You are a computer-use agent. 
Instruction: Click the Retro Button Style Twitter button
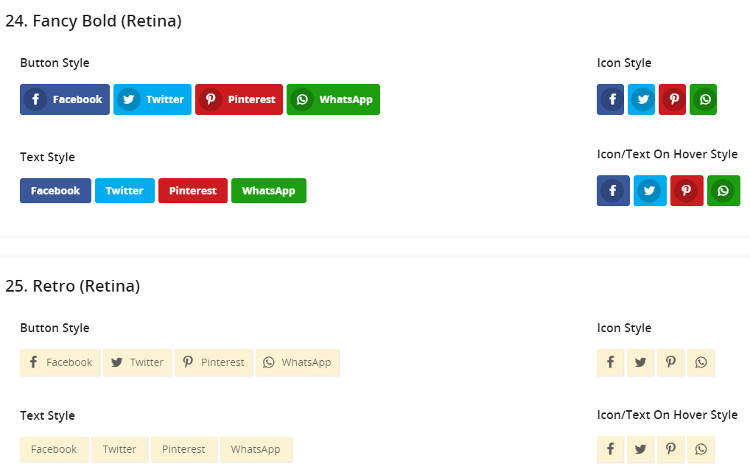pos(137,363)
